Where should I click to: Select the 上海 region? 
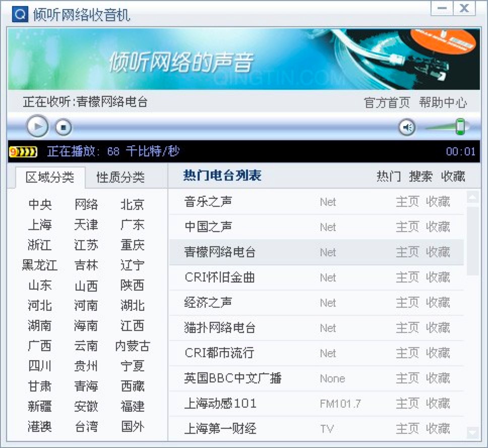point(40,225)
